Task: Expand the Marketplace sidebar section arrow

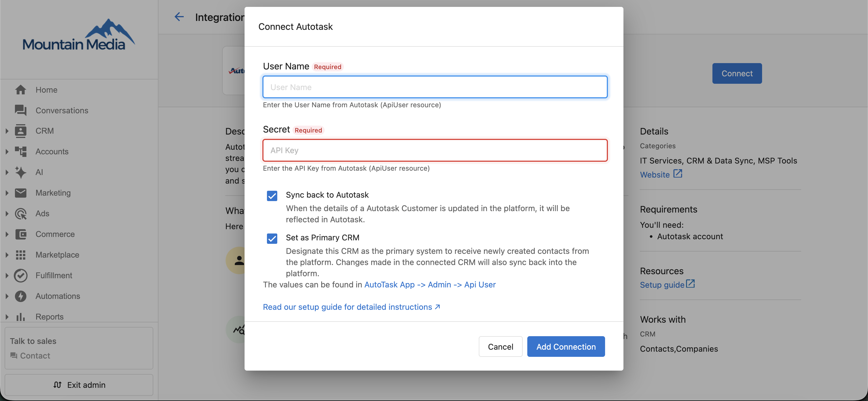Action: (7, 255)
